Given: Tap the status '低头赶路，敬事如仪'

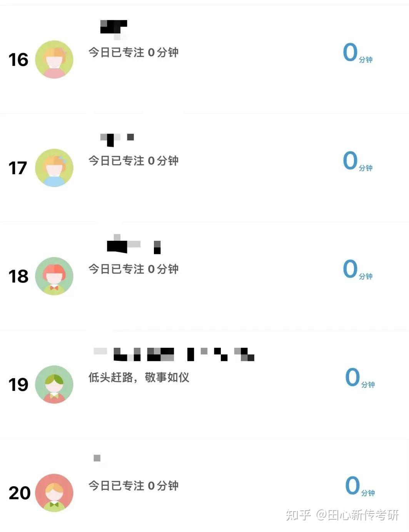Looking at the screenshot, I should point(139,377).
